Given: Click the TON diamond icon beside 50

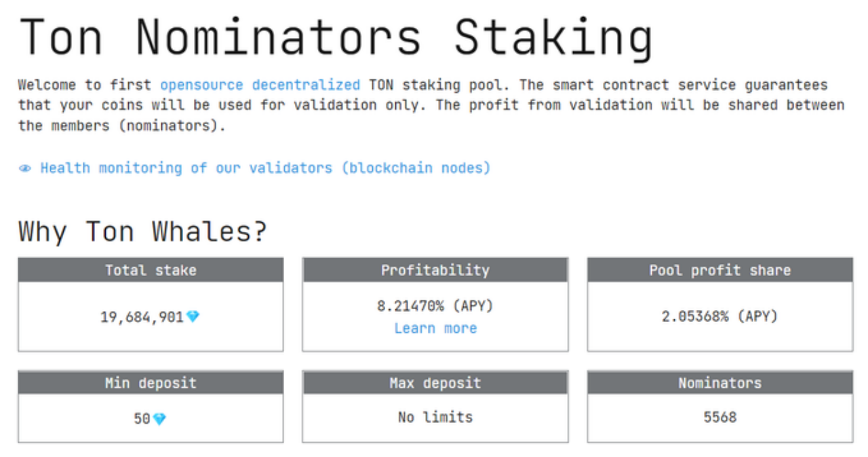Looking at the screenshot, I should [x=159, y=419].
